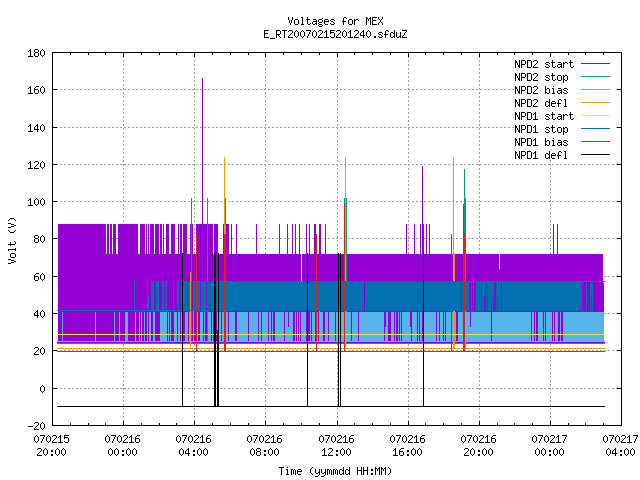The height and width of the screenshot is (480, 640).
Task: Click the tallest purple NPD2 start spike peak
Action: click(202, 79)
